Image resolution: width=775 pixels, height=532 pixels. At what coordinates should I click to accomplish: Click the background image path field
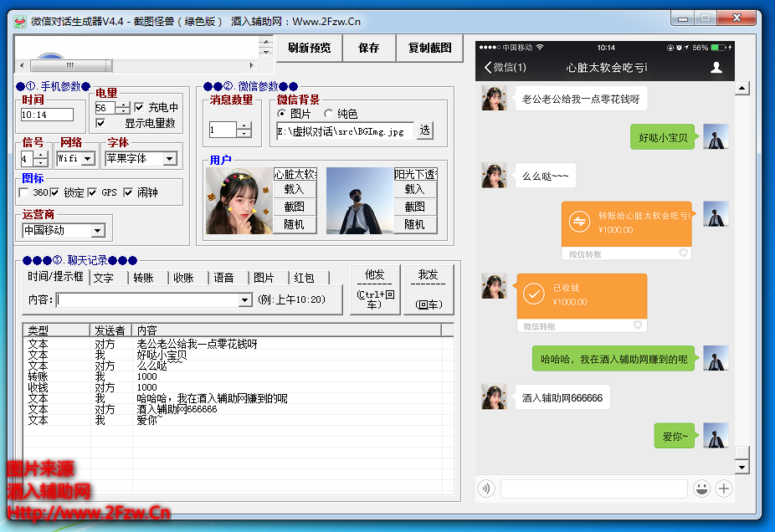pyautogui.click(x=345, y=131)
